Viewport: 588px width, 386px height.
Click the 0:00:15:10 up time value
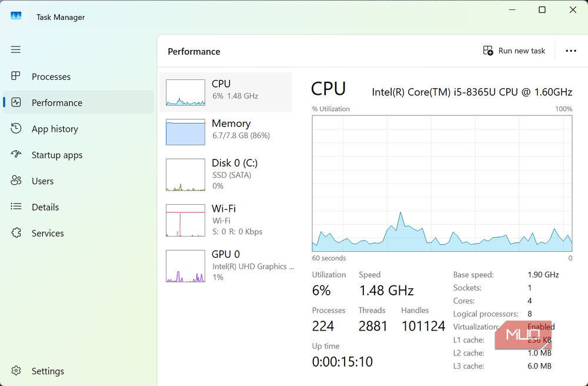(x=342, y=362)
